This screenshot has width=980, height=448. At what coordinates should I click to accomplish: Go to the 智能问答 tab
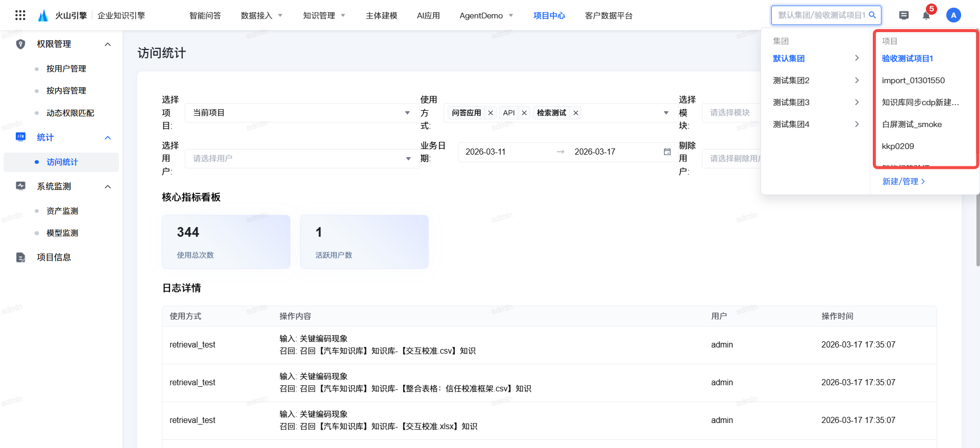[205, 16]
